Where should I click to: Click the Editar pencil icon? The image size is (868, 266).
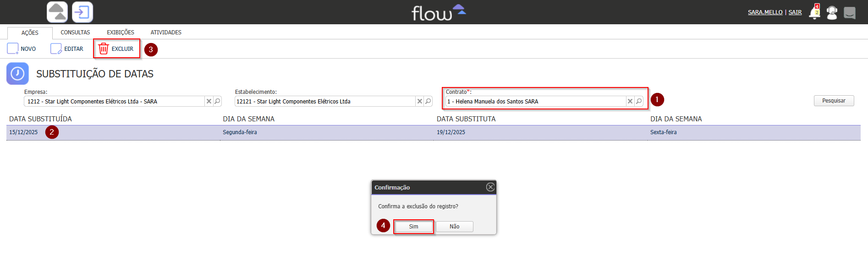click(x=56, y=49)
